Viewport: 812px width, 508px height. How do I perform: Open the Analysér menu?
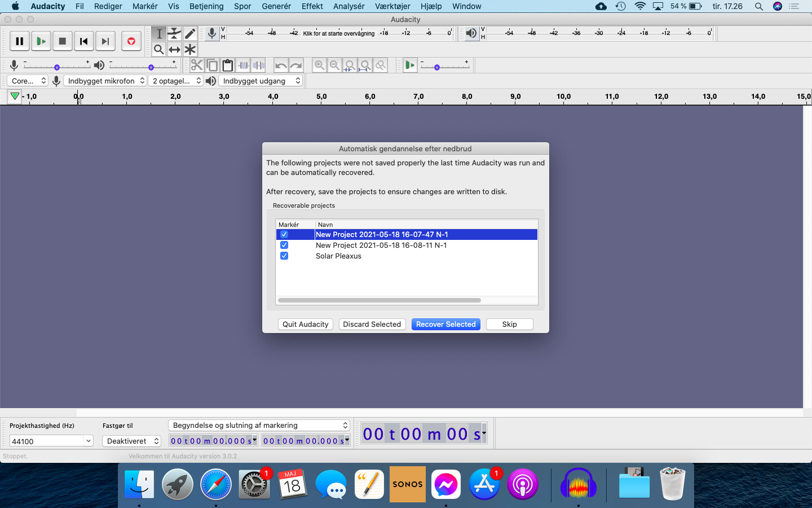coord(349,6)
